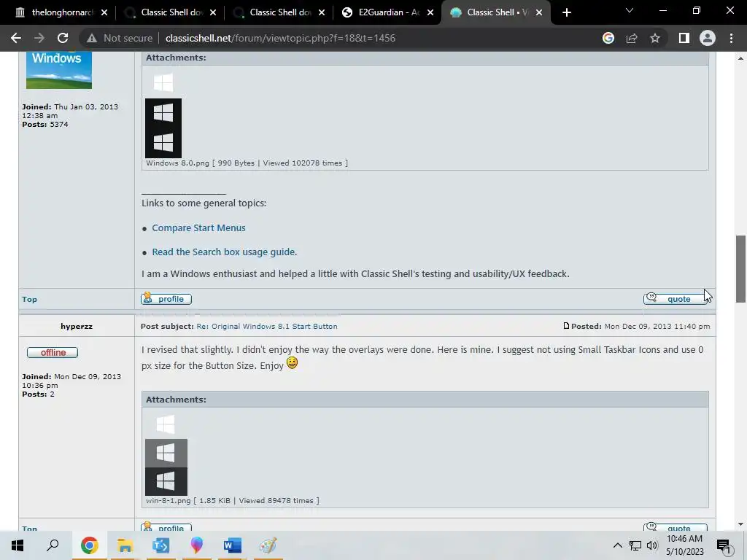This screenshot has height=560, width=747.
Task: Click the Windows 8.0.png file info text
Action: pyautogui.click(x=247, y=163)
